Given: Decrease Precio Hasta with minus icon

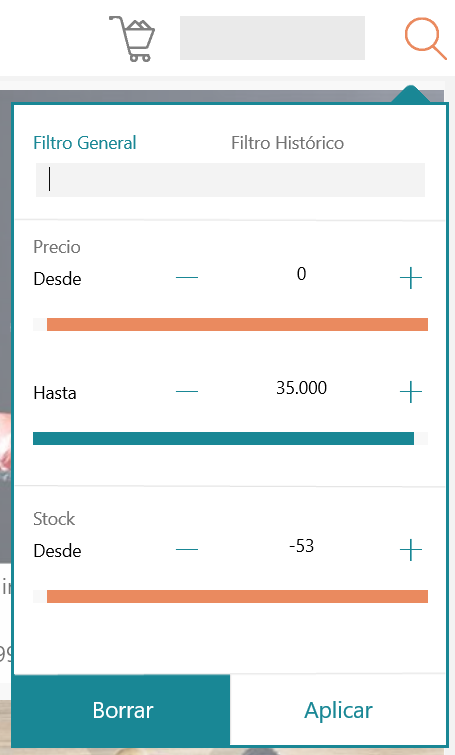Looking at the screenshot, I should point(187,392).
